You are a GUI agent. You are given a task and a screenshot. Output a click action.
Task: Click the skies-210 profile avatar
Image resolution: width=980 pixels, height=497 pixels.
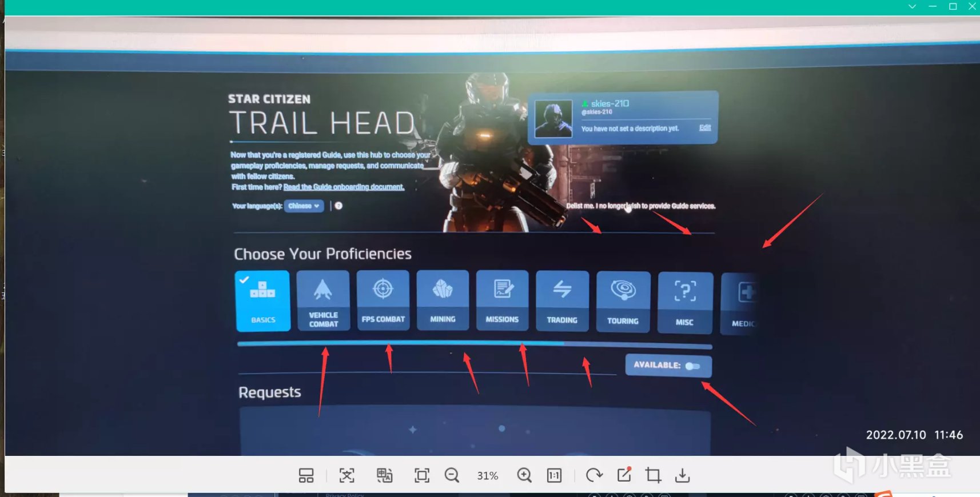coord(553,118)
